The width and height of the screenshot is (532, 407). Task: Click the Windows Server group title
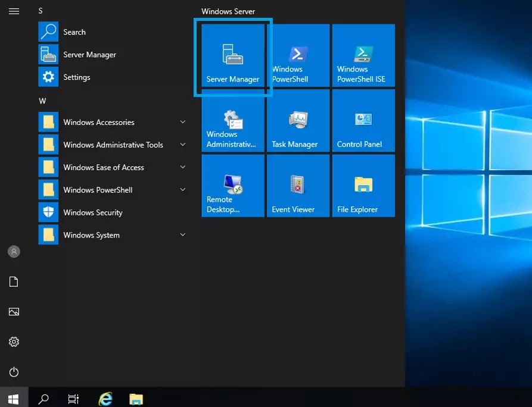click(228, 11)
